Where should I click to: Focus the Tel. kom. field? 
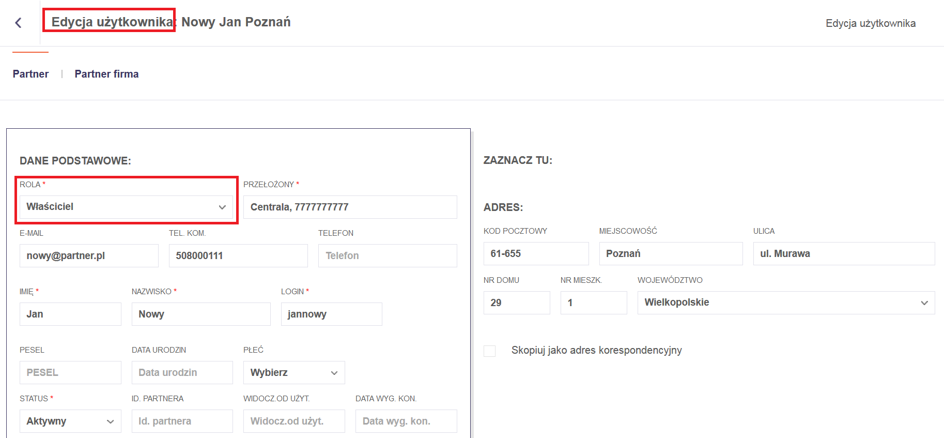click(x=224, y=255)
